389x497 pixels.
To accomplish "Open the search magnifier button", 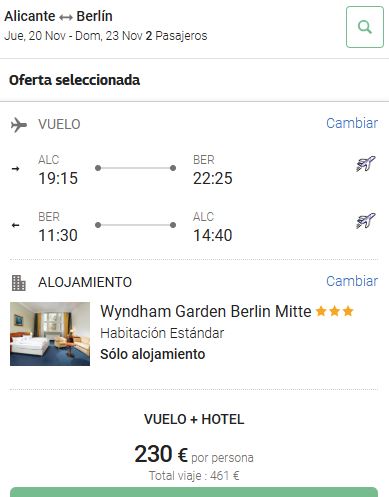I will (365, 27).
